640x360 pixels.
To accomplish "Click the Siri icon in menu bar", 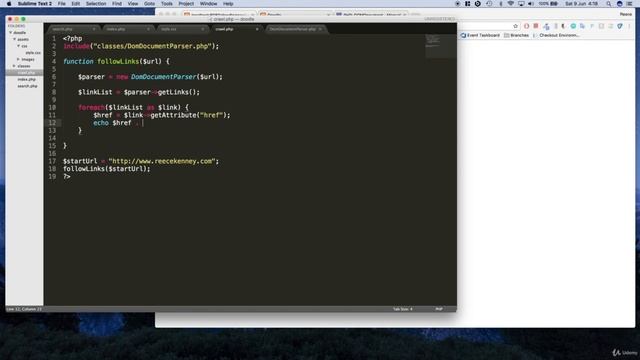I will (x=620, y=4).
